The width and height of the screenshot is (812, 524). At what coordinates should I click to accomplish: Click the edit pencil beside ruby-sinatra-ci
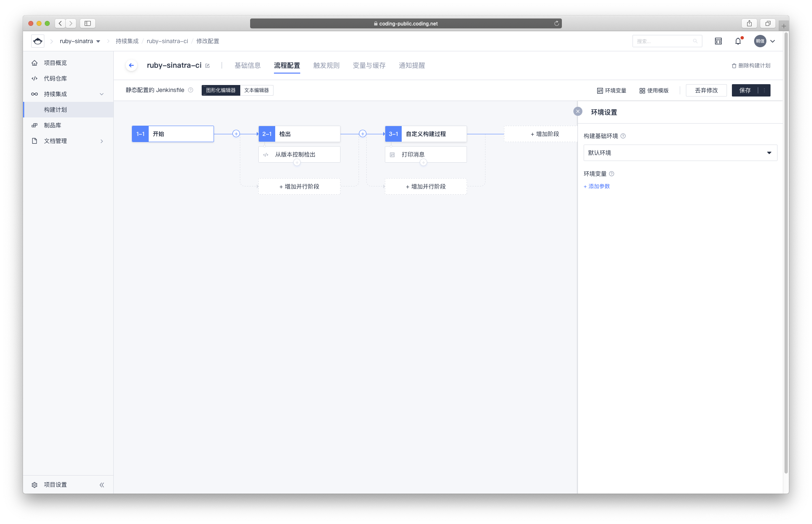(207, 66)
